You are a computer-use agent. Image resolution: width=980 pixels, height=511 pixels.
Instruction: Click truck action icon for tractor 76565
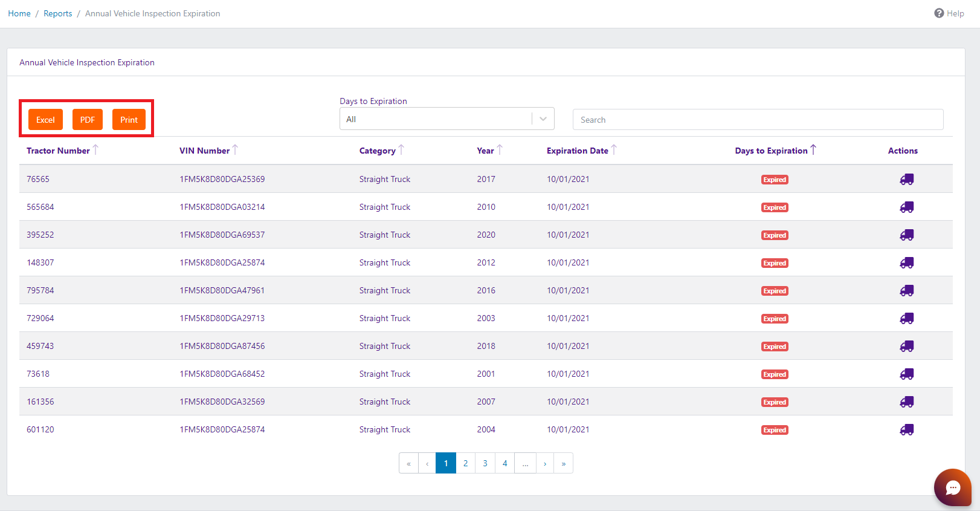(907, 179)
